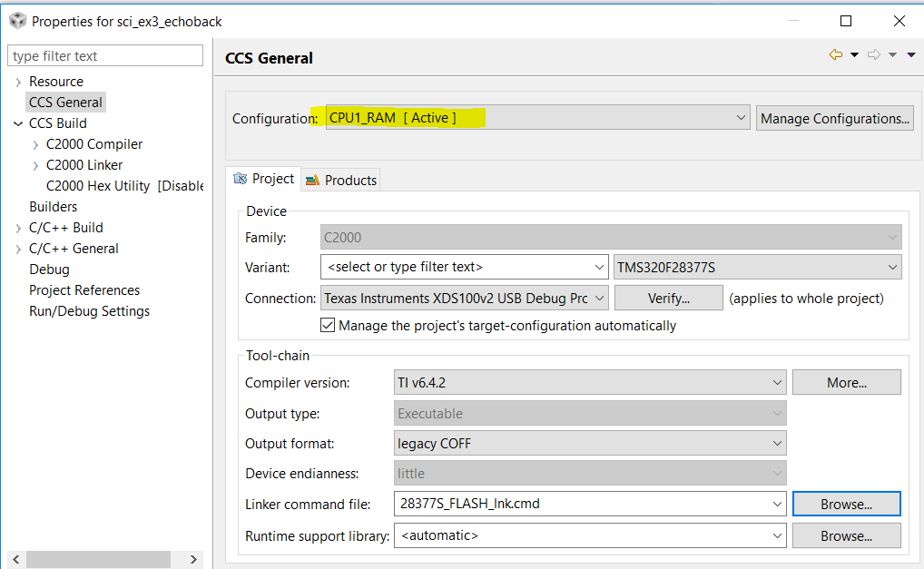
Task: Open the Configuration dropdown showing CPU1_RAM
Action: [x=742, y=117]
